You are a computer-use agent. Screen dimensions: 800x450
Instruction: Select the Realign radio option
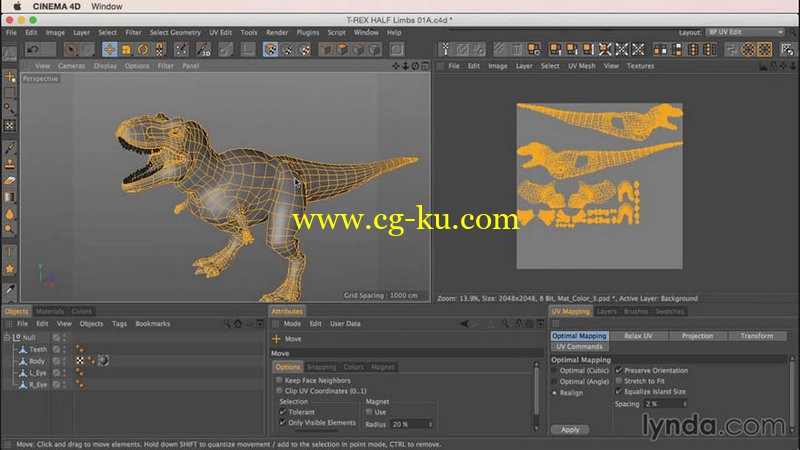pos(555,393)
